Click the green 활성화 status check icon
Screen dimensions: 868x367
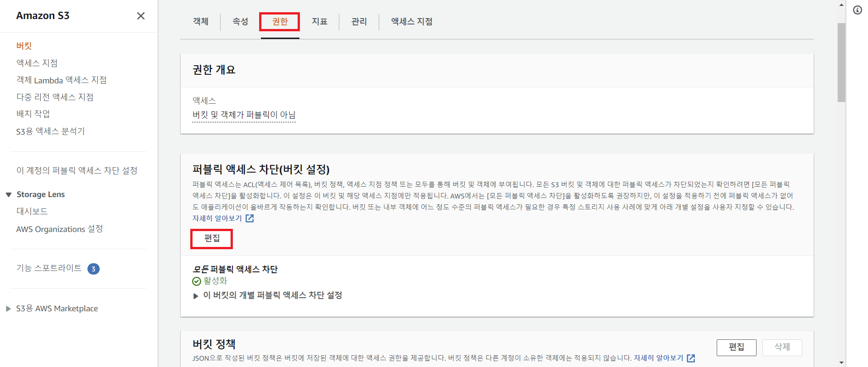coord(197,281)
